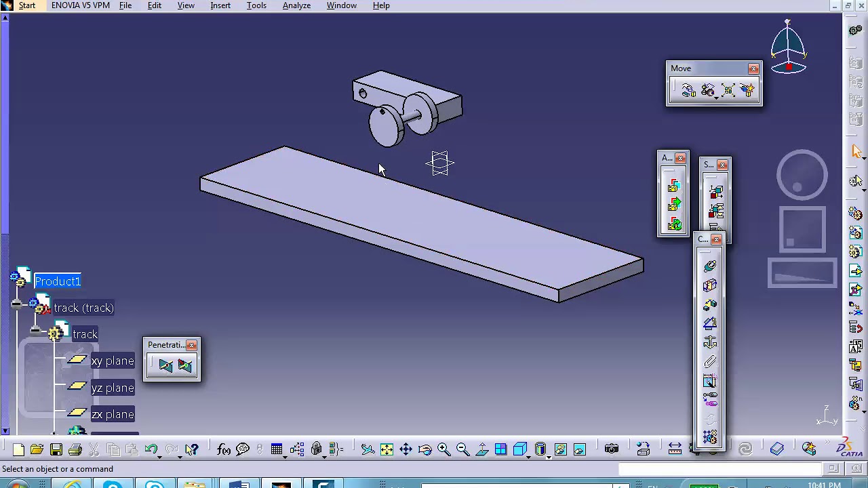Close the Penetration toolbar
Screen dimensions: 868x488
192,346
